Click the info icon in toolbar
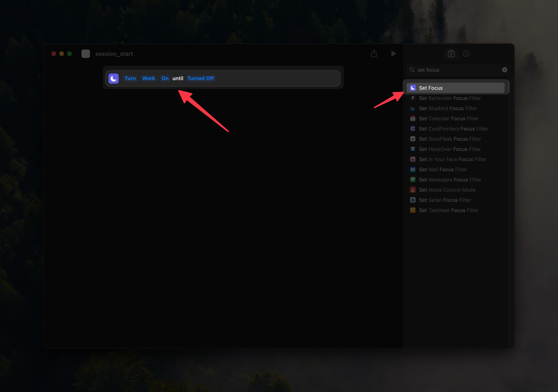Image resolution: width=558 pixels, height=392 pixels. click(466, 54)
